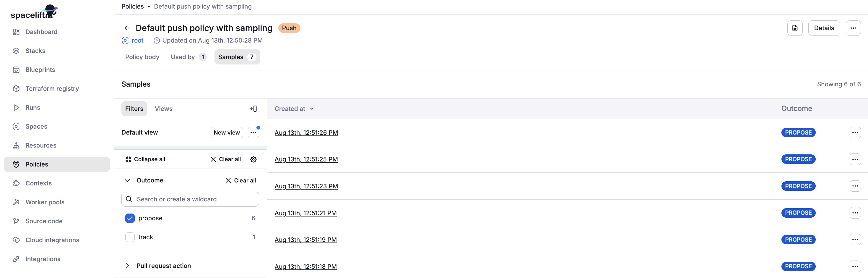Go to Worker pools in sidebar
The width and height of the screenshot is (868, 278).
(45, 202)
